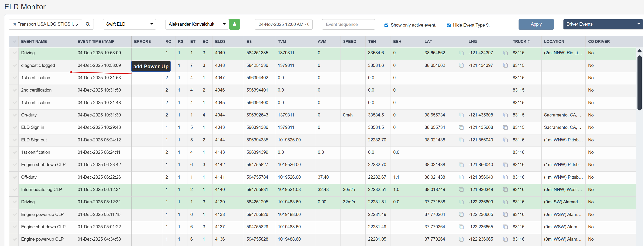Viewport: 644px width, 246px height.
Task: Copy latitude in Intermediate log CLP row
Action: click(461, 190)
